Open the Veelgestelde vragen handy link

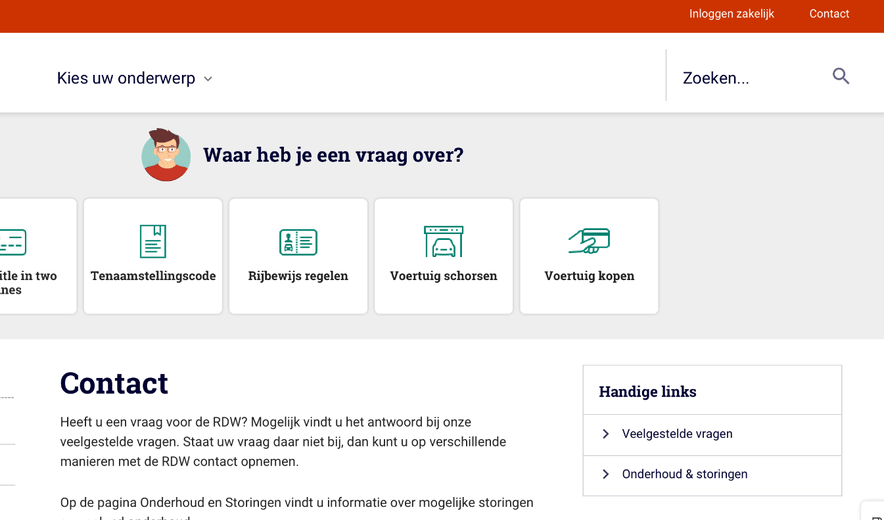click(677, 434)
